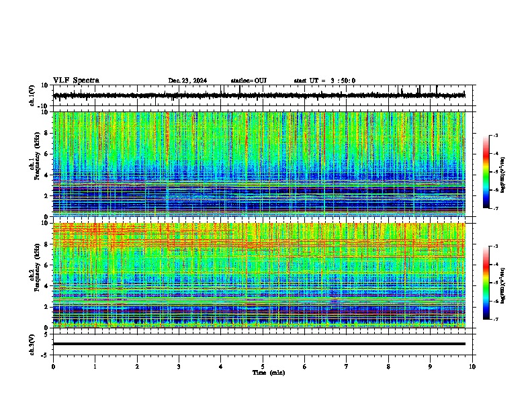Click the ch.2 spectrogram color scale bar

[x=486, y=283]
